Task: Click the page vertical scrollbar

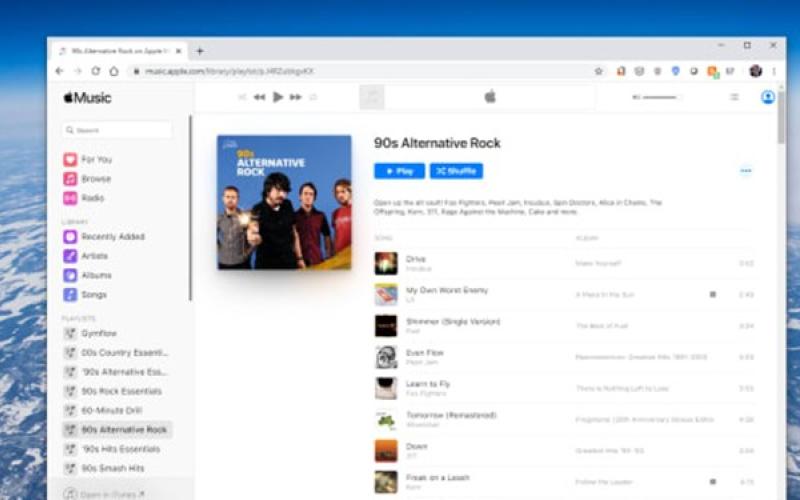Action: coord(781,118)
